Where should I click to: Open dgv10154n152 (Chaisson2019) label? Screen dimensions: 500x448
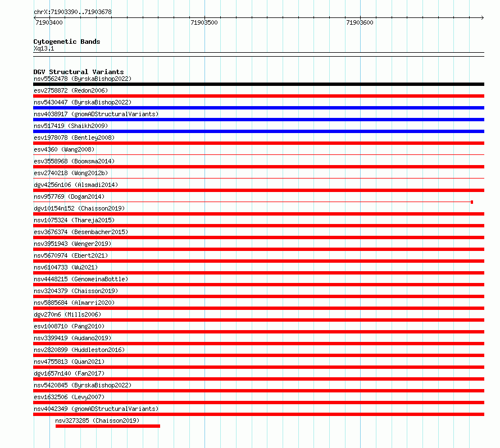click(79, 208)
